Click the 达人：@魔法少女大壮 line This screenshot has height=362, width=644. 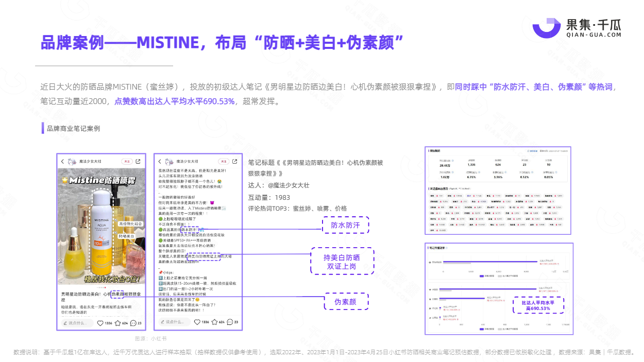click(x=279, y=185)
